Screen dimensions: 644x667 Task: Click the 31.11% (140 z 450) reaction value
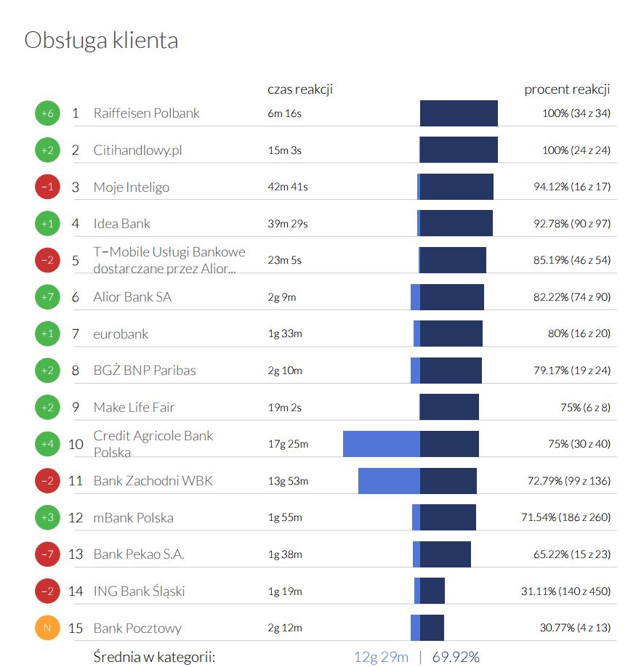click(565, 591)
